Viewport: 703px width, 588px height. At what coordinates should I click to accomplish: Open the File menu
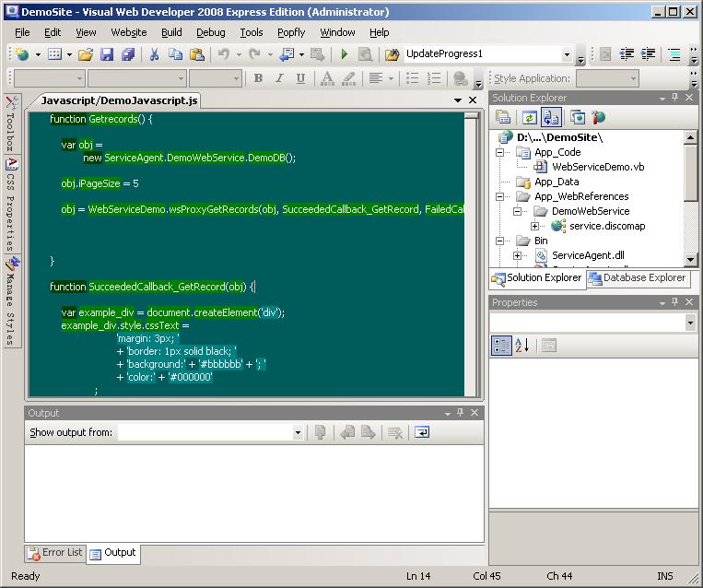tap(22, 32)
